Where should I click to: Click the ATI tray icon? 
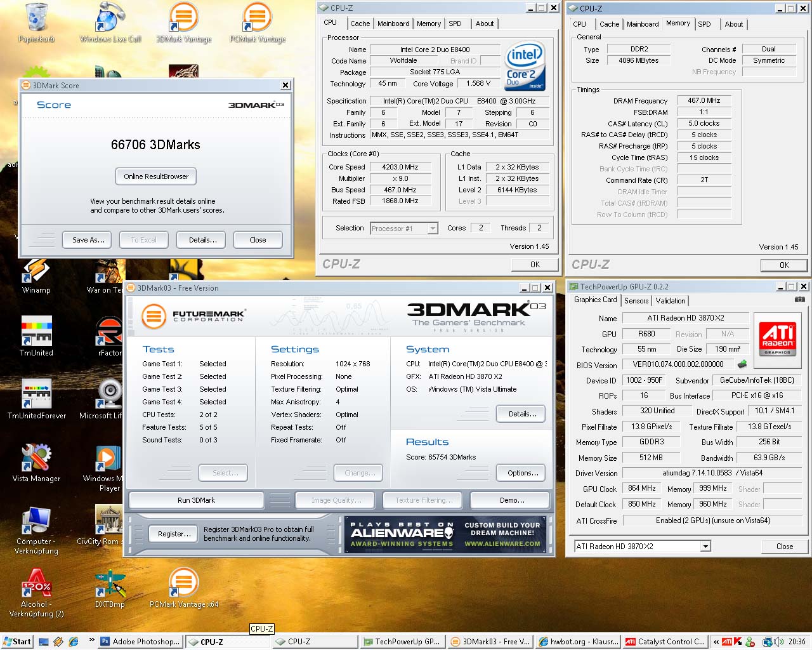point(727,642)
